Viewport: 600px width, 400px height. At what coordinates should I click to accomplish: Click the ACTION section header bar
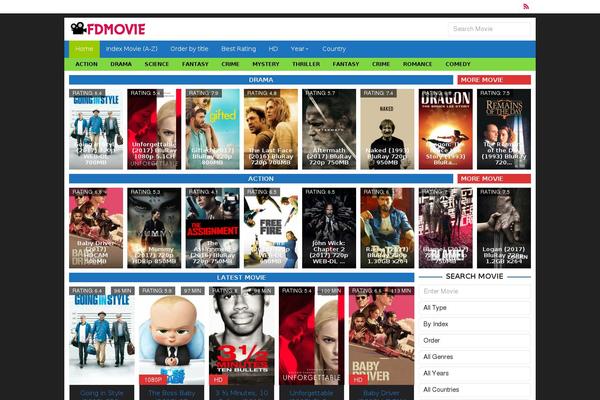click(x=261, y=179)
